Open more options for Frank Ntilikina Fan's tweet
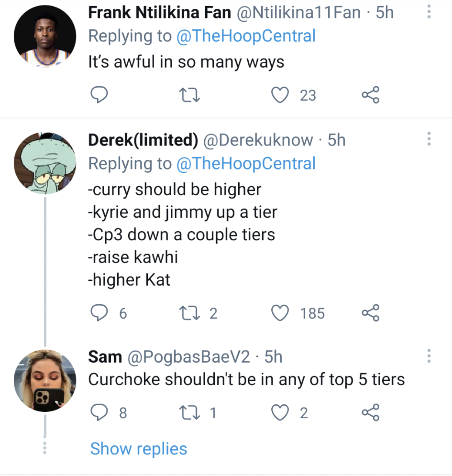 [x=429, y=12]
